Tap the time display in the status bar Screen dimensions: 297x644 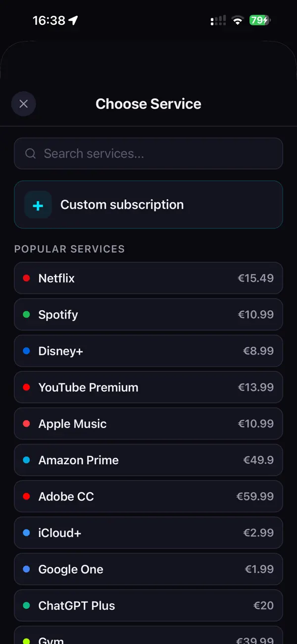(x=48, y=20)
